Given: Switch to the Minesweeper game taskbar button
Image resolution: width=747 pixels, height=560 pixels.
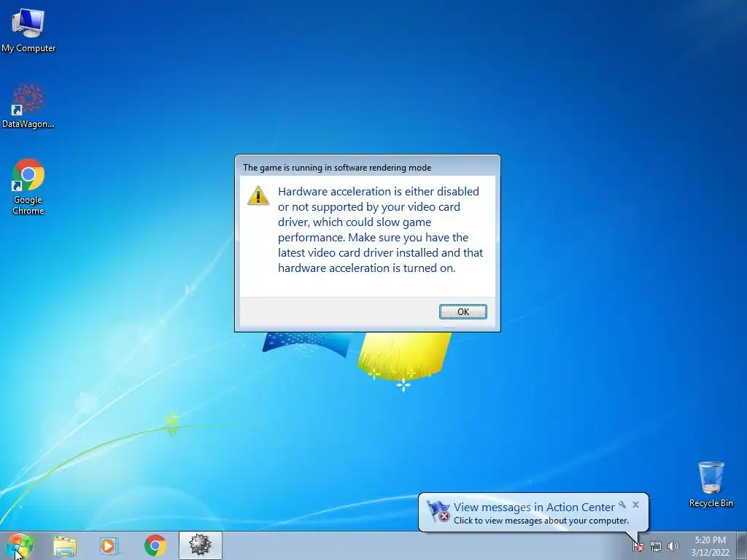Looking at the screenshot, I should (x=200, y=545).
